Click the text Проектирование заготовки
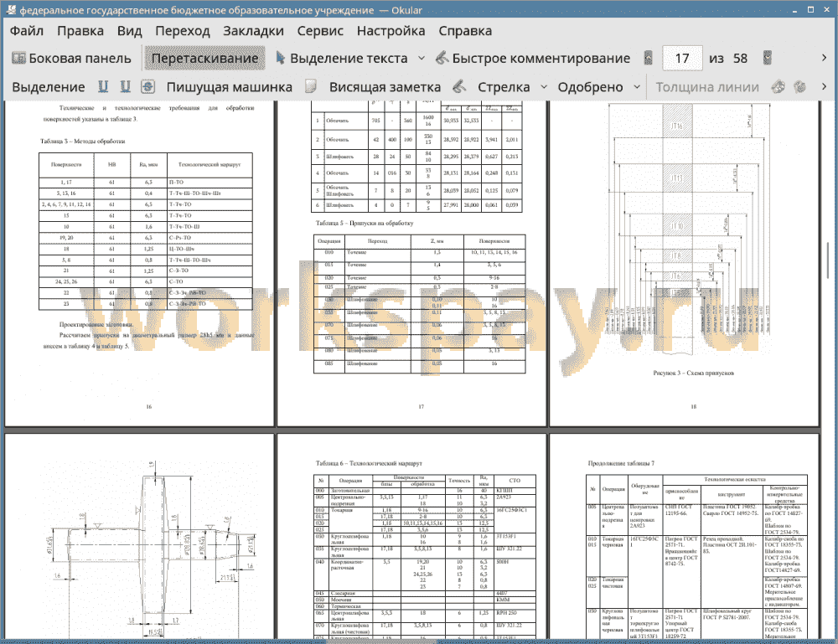 pyautogui.click(x=96, y=324)
